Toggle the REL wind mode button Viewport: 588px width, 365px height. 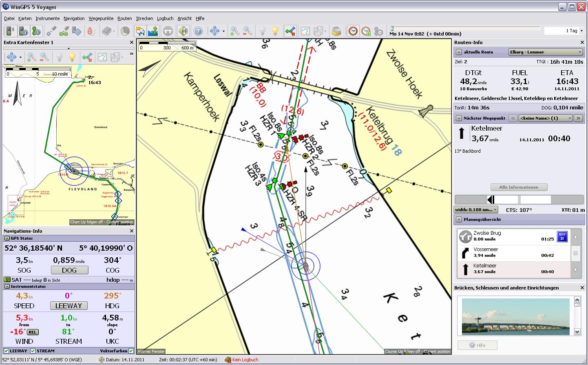point(33,332)
